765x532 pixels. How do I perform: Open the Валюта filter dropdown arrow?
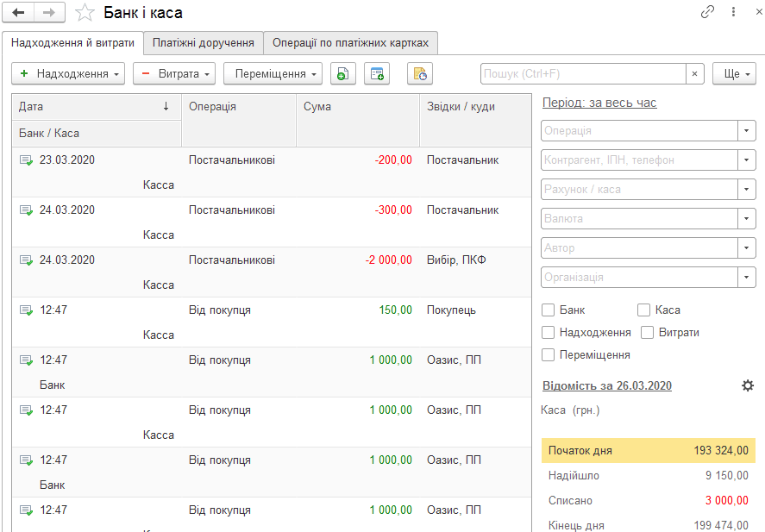point(747,218)
